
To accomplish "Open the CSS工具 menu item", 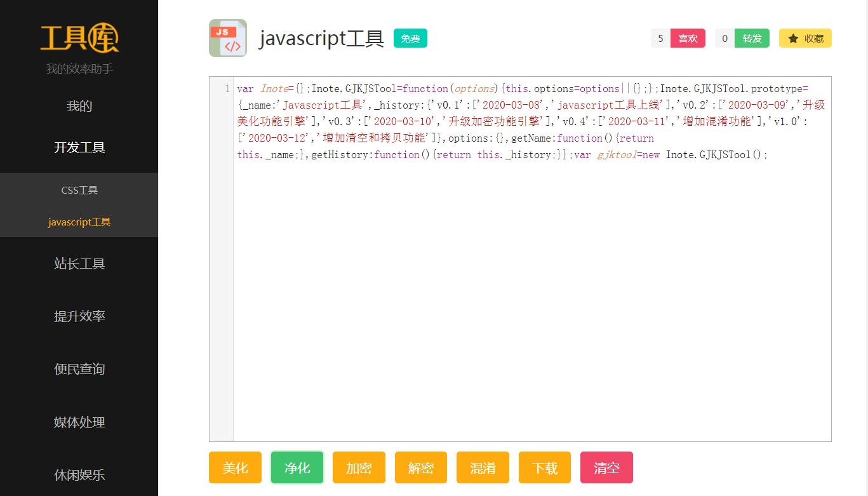I will (79, 190).
